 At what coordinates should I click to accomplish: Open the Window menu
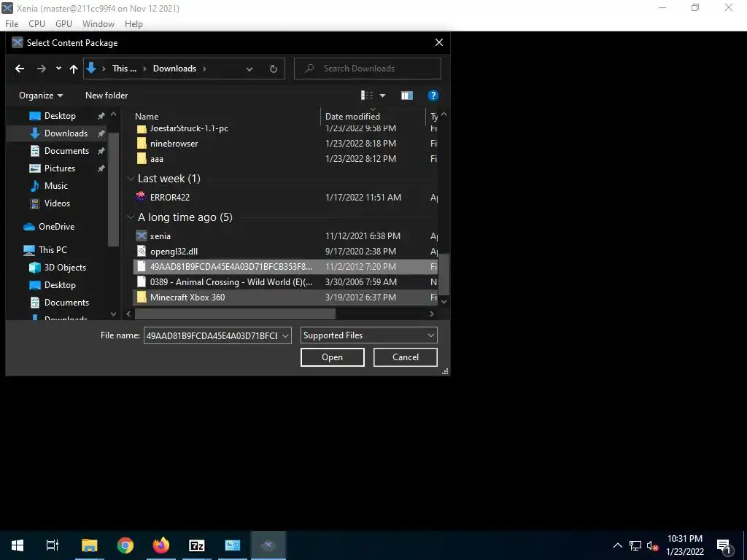pos(98,24)
